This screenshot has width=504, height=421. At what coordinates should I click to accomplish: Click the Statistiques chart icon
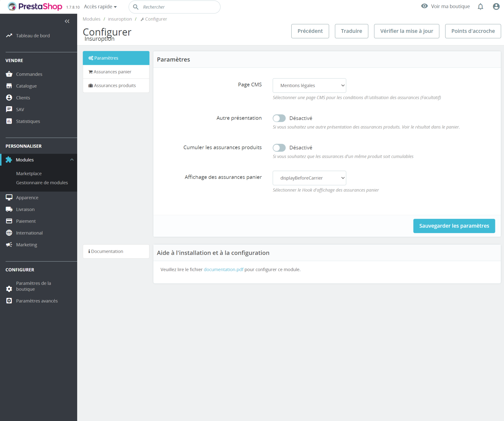tap(9, 121)
